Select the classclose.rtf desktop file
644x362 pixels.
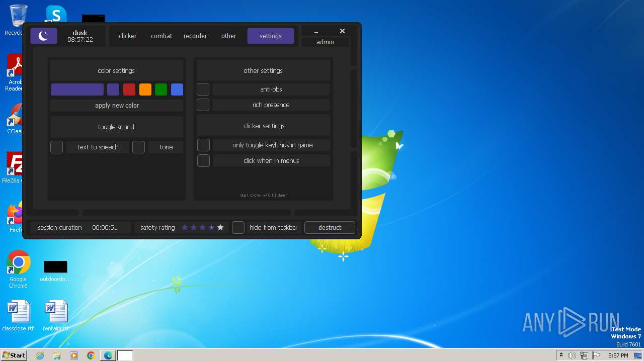coord(18,316)
